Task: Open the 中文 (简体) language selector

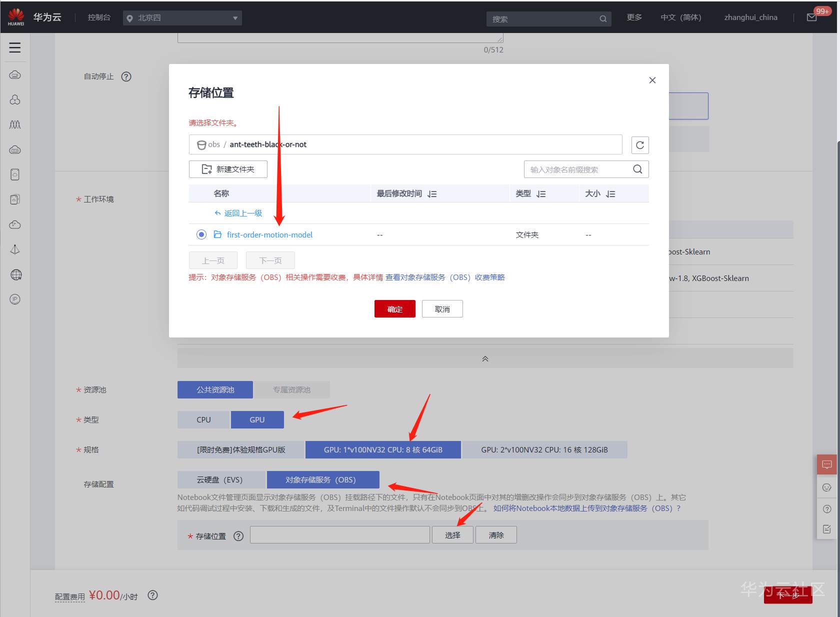Action: 681,17
